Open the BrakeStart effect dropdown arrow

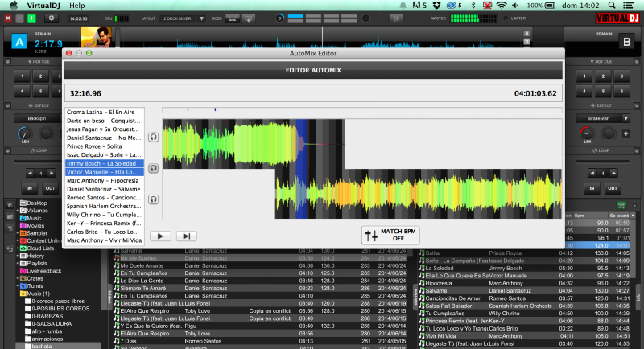pos(626,118)
